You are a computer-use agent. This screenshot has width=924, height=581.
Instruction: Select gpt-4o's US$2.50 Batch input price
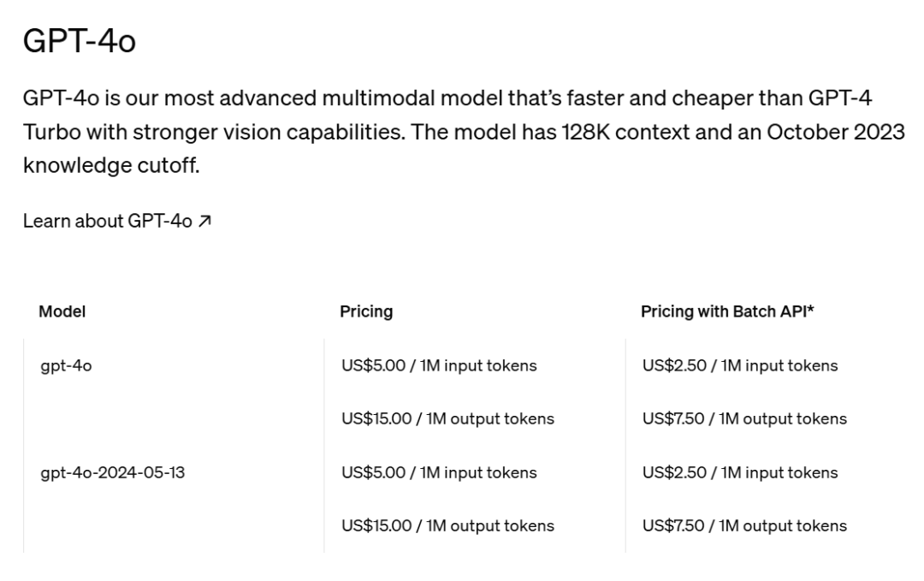[740, 366]
